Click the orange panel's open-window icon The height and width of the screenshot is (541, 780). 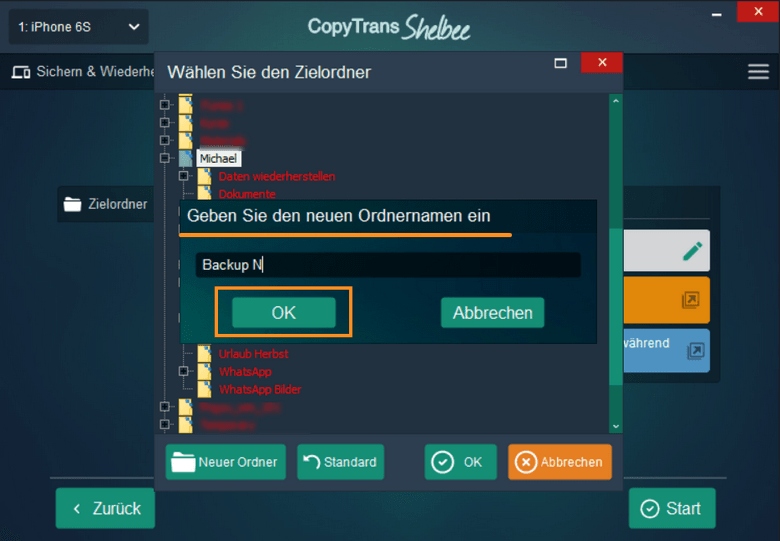coord(690,300)
